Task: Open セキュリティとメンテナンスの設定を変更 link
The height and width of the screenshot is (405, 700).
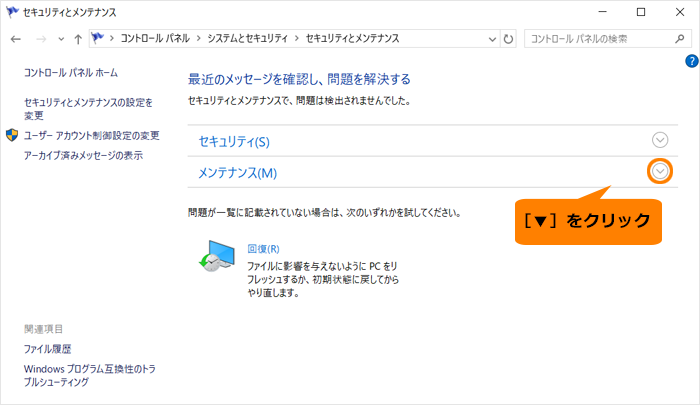Action: tap(88, 109)
